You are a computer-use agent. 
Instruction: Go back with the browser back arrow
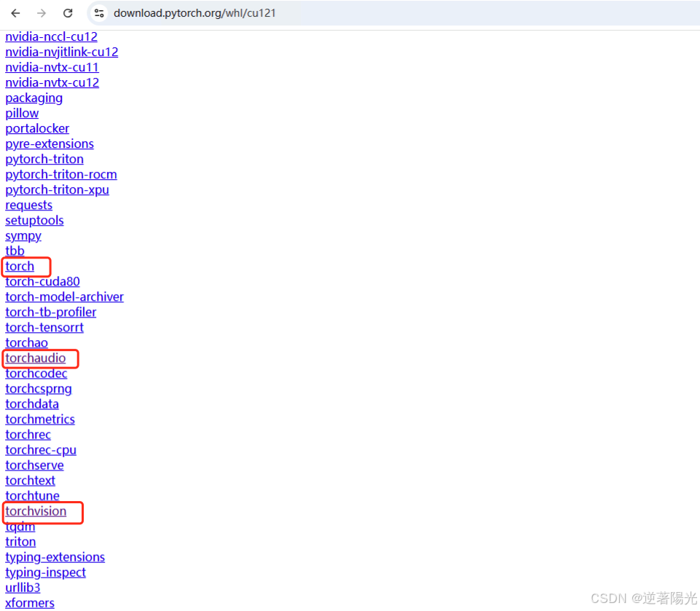15,13
